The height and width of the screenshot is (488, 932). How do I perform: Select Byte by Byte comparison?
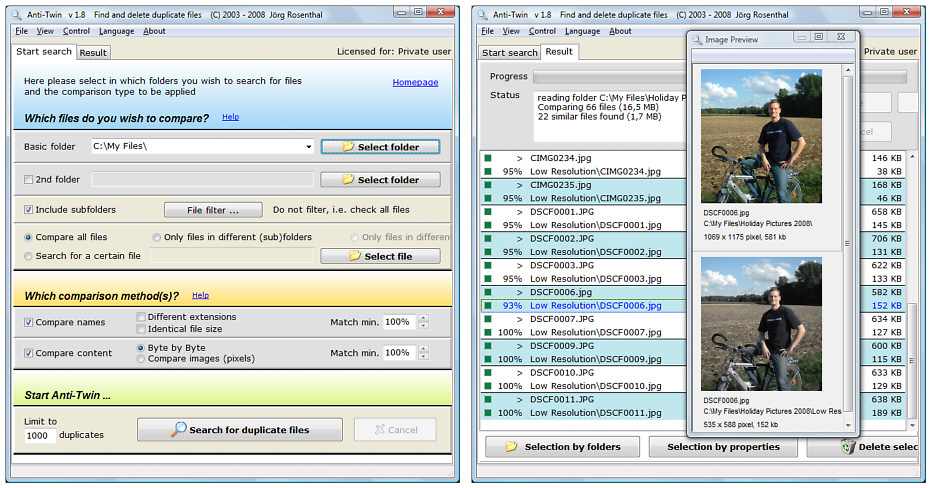[x=140, y=348]
